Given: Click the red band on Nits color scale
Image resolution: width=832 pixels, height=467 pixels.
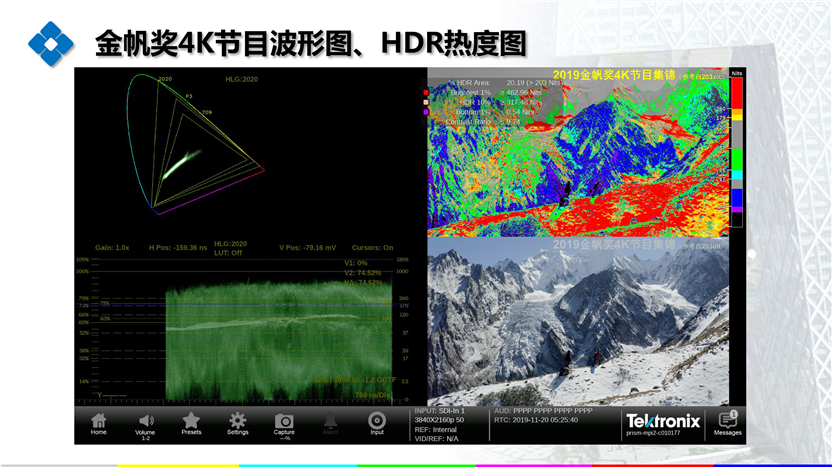Looking at the screenshot, I should pyautogui.click(x=736, y=92).
